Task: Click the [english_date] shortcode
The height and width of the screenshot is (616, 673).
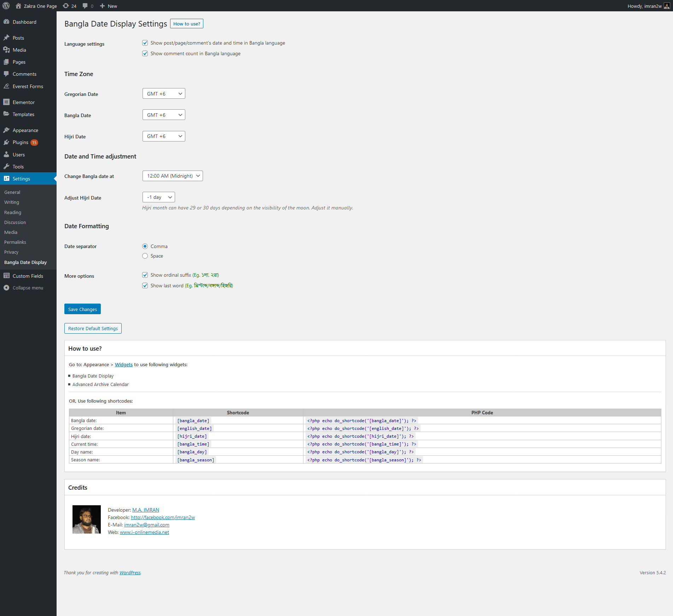Action: [195, 428]
